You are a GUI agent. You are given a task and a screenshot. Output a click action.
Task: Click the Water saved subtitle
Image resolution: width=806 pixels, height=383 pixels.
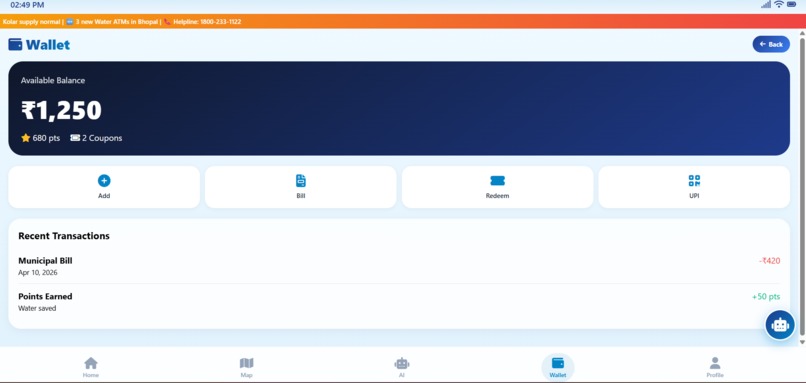(37, 308)
